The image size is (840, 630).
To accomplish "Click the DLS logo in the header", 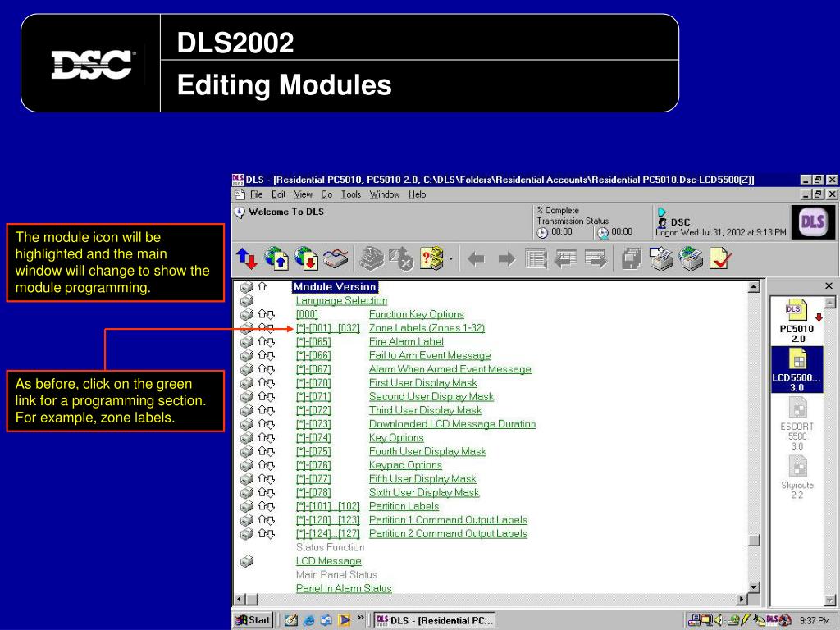I will pos(813,221).
